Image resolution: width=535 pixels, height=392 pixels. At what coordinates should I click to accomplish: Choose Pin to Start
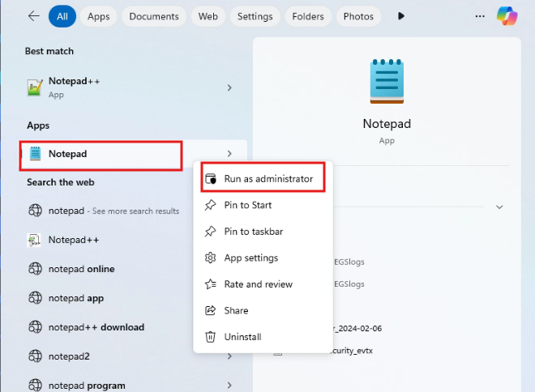(263, 205)
